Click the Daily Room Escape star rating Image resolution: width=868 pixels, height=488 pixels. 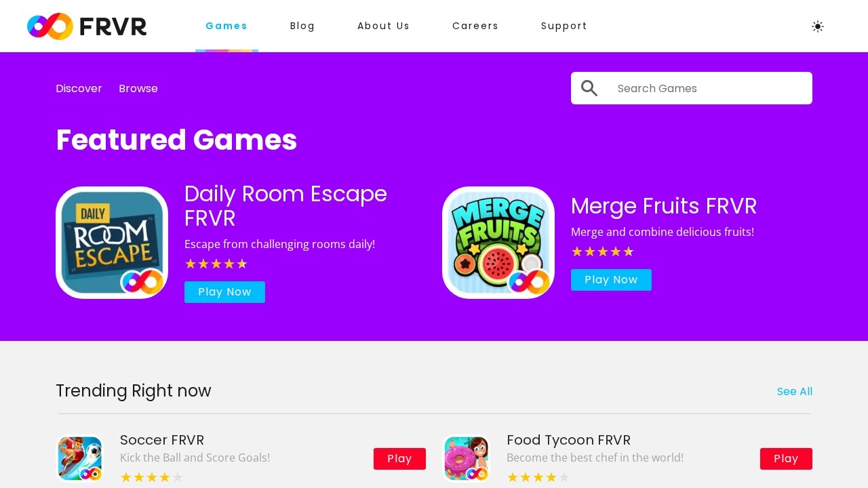(216, 264)
